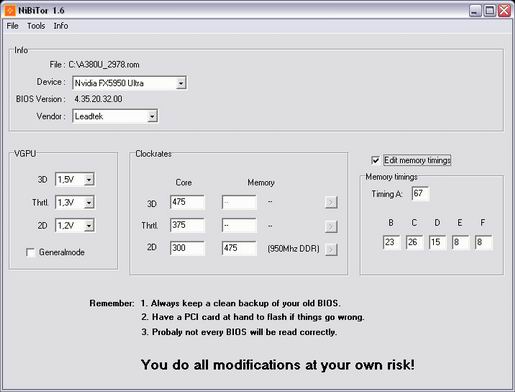Click the Thrtl core clock field showing 375
This screenshot has width=515, height=392.
[187, 225]
